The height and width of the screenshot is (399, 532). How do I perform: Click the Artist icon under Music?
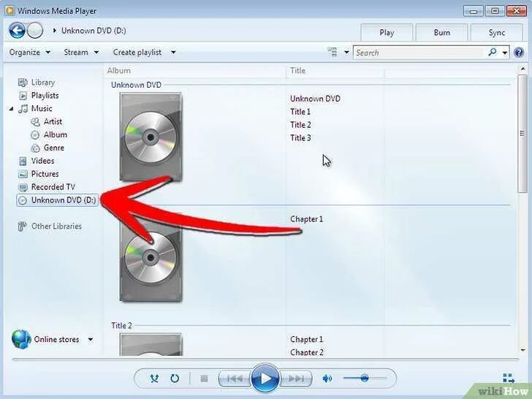[x=35, y=122]
